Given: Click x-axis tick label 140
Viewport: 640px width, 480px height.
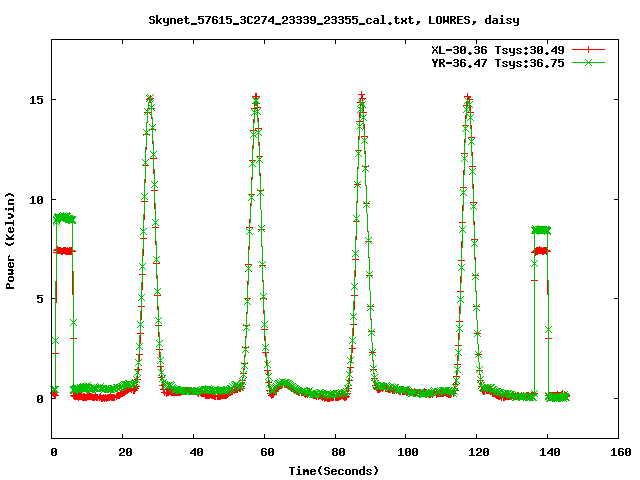Looking at the screenshot, I should (549, 452).
